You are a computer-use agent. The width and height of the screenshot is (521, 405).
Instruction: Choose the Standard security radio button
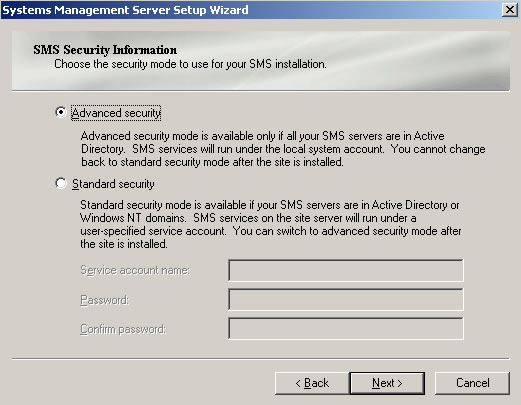pyautogui.click(x=61, y=183)
